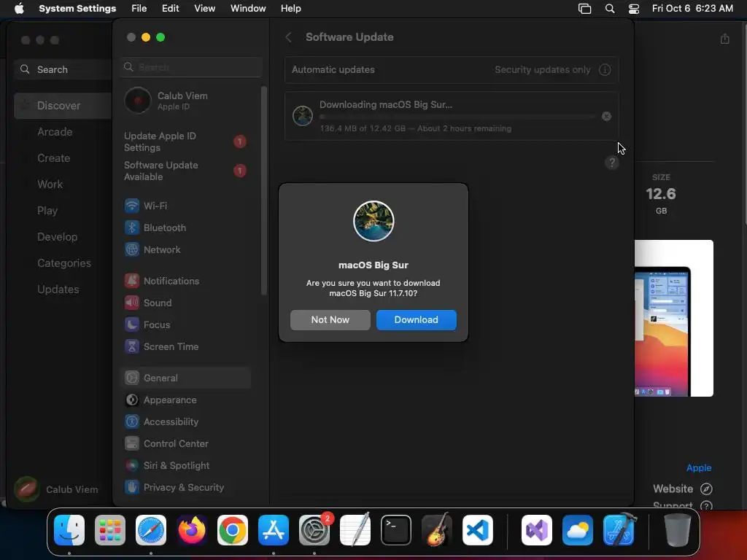Image resolution: width=747 pixels, height=560 pixels.
Task: Click Security updates only value
Action: [x=542, y=69]
